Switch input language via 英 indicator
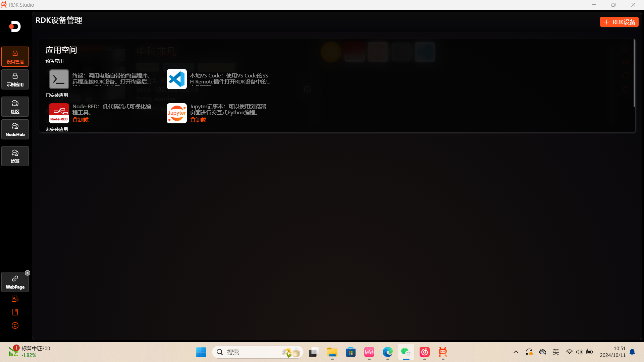This screenshot has width=644, height=362. pyautogui.click(x=556, y=352)
